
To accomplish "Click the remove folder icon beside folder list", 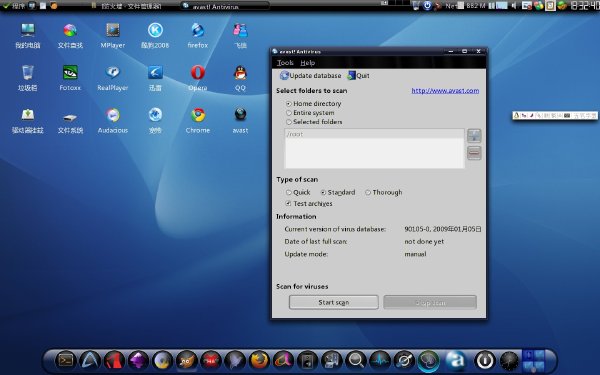I will 474,153.
